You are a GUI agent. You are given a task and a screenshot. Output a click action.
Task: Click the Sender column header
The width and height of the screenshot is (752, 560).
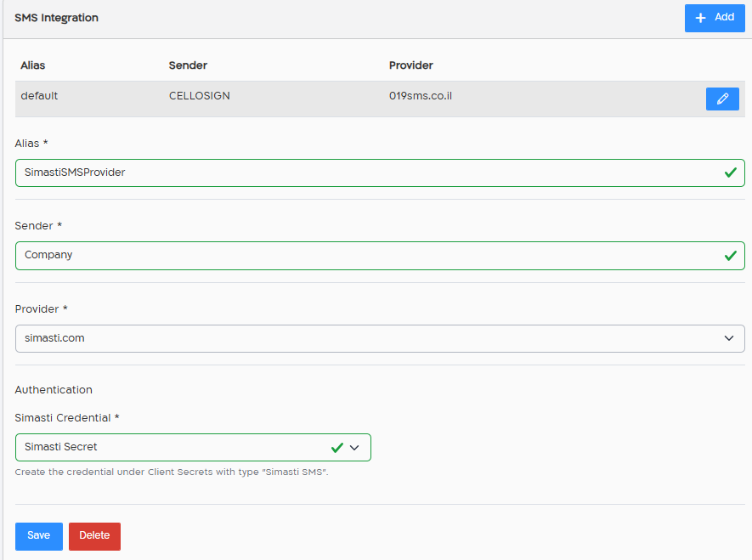(x=188, y=65)
